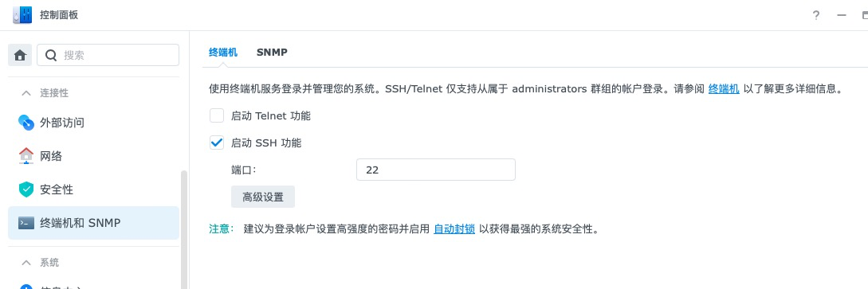This screenshot has width=868, height=289.
Task: Switch to the SNMP tab
Action: tap(272, 53)
